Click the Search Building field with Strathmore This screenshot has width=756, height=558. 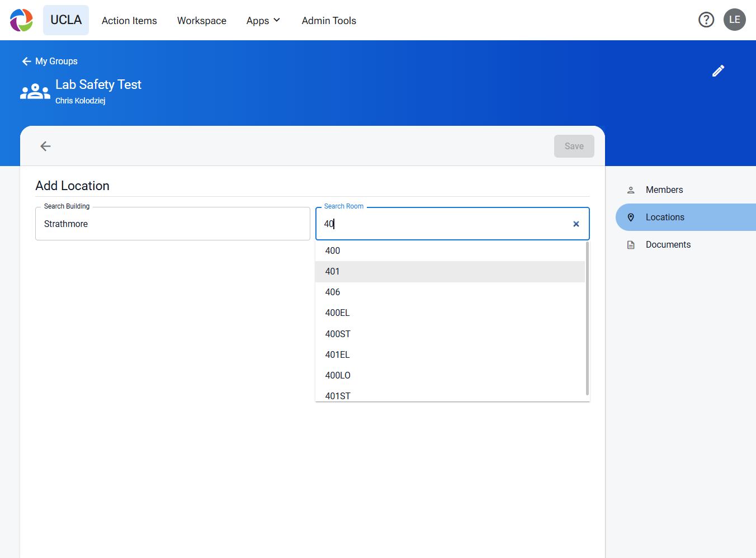pyautogui.click(x=173, y=224)
